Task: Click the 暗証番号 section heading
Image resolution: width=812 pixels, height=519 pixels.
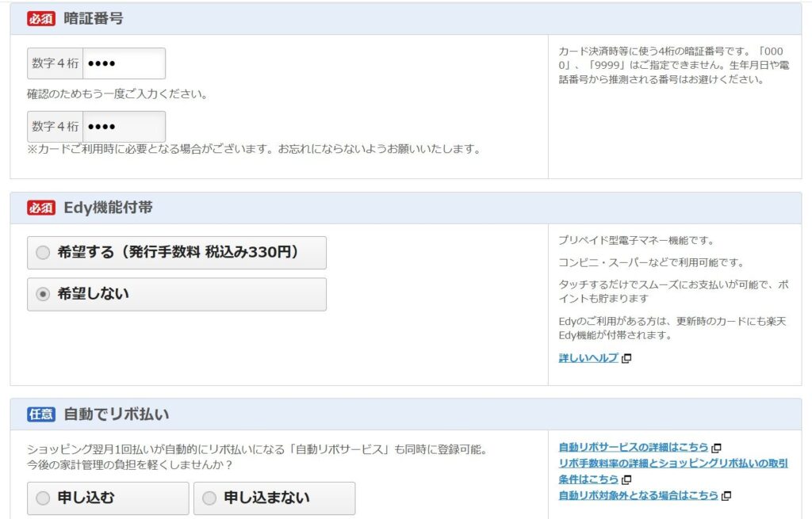Action: (94, 19)
